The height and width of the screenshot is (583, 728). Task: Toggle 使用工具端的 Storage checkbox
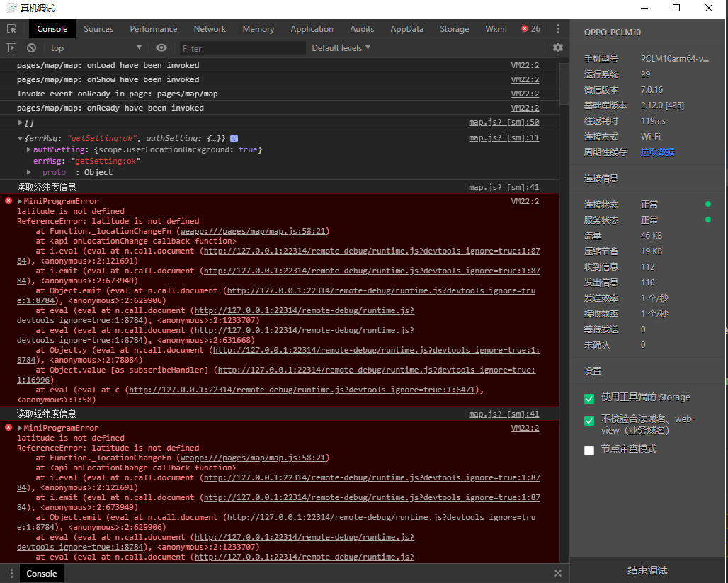pos(589,398)
